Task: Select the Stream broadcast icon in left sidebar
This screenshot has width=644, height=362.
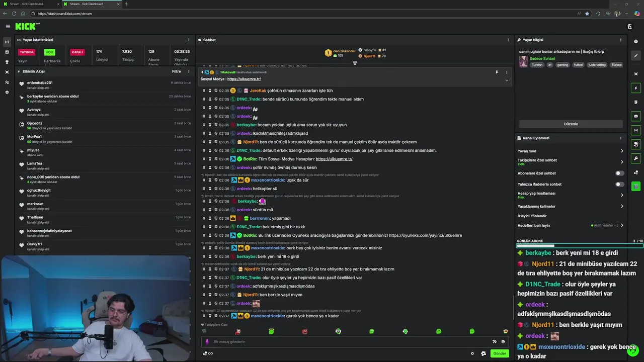Action: coord(7,42)
